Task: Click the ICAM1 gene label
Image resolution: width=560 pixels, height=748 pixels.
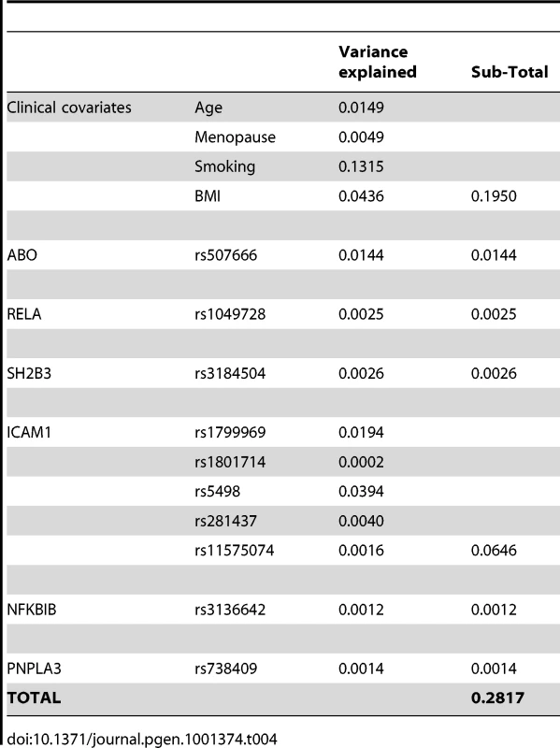Action: coord(29,433)
